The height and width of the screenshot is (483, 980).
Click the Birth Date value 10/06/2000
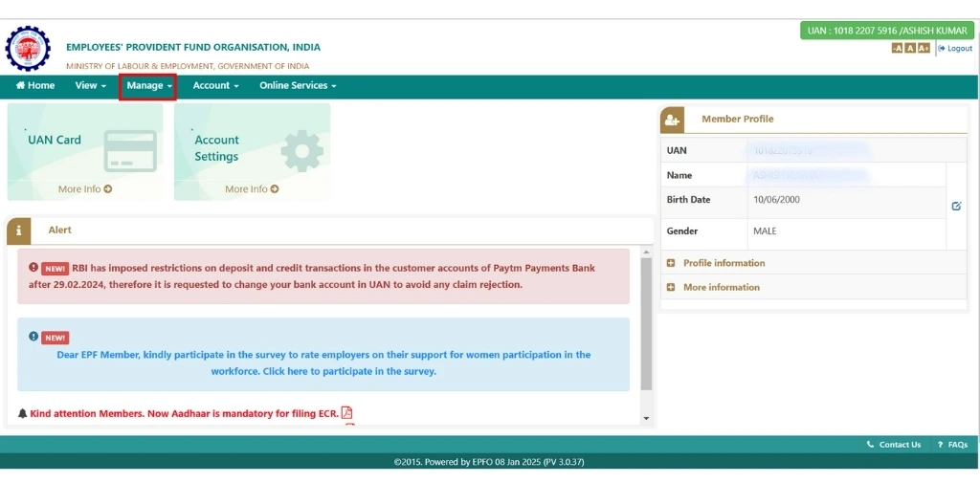776,200
